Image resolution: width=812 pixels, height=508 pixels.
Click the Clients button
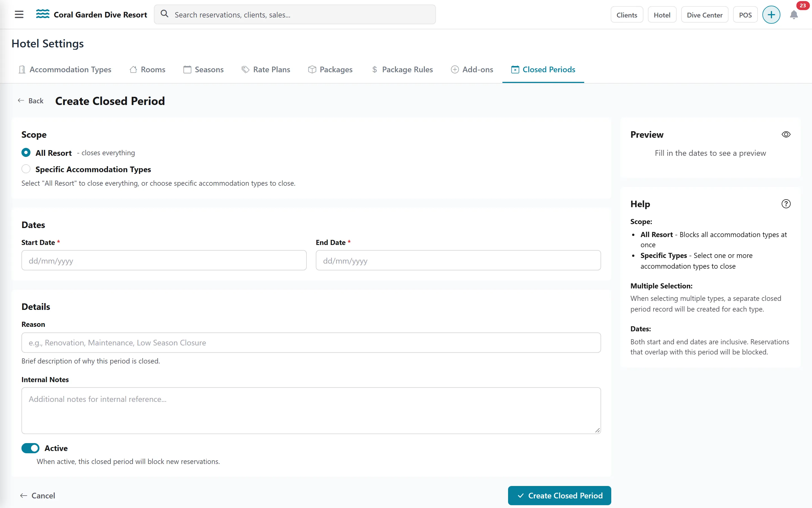(x=626, y=15)
